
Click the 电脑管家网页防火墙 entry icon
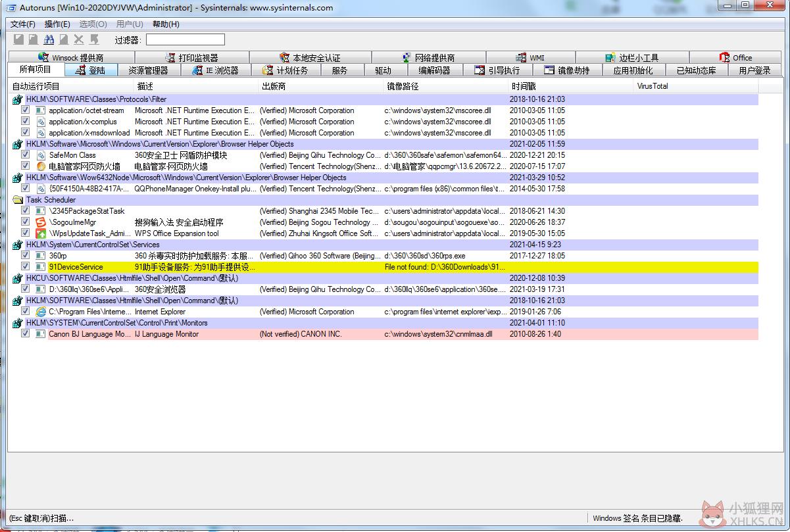coord(41,166)
